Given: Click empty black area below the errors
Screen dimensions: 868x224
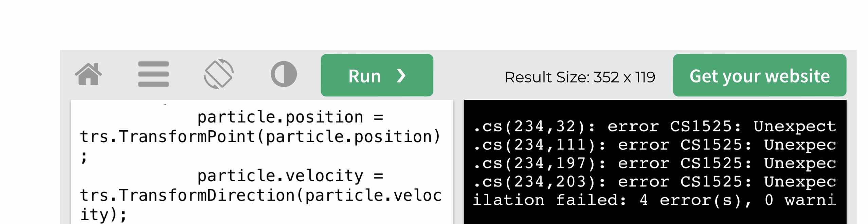Looking at the screenshot, I should click(x=654, y=216).
